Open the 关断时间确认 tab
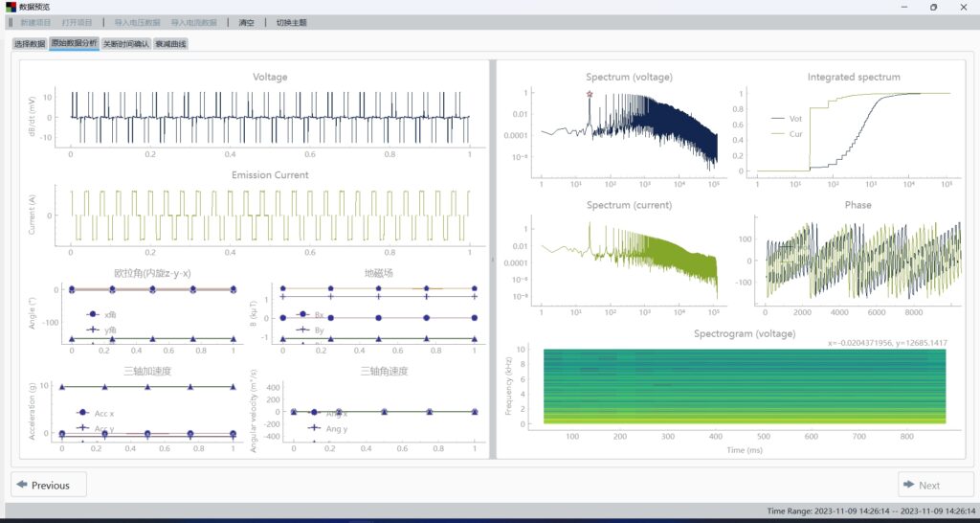Image resolution: width=980 pixels, height=523 pixels. [x=126, y=44]
